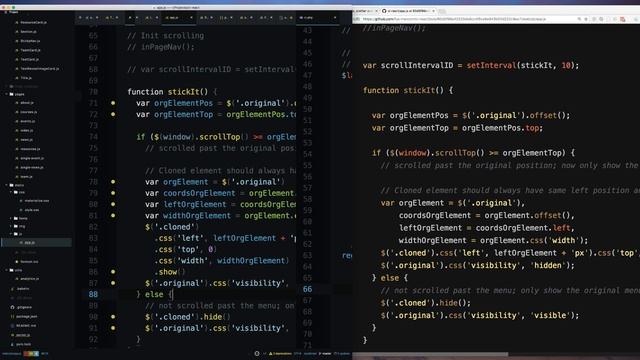
Task: Click the gutter dot on line 91
Action: coord(113,328)
